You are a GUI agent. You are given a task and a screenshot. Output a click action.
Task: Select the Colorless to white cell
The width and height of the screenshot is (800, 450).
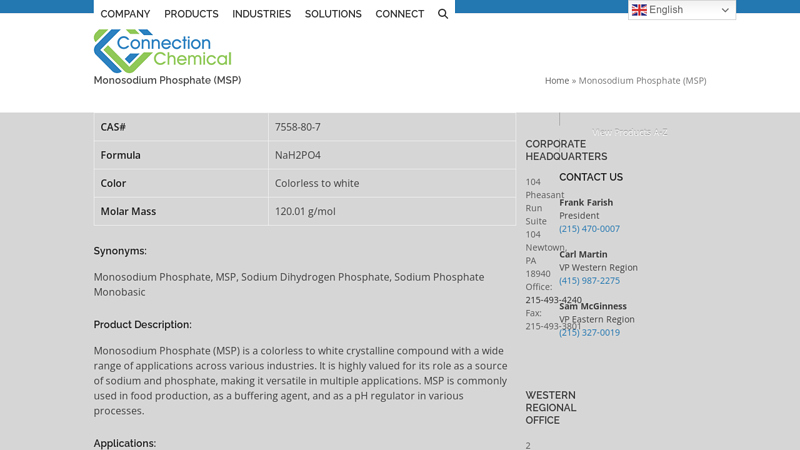click(392, 183)
